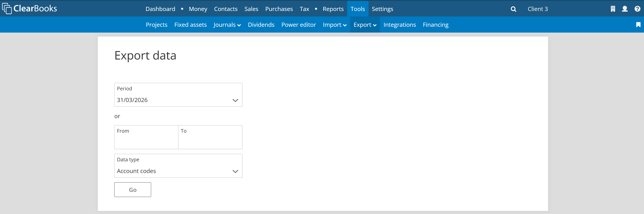Image resolution: width=644 pixels, height=214 pixels.
Task: Open the search magnifier icon
Action: coord(513,9)
